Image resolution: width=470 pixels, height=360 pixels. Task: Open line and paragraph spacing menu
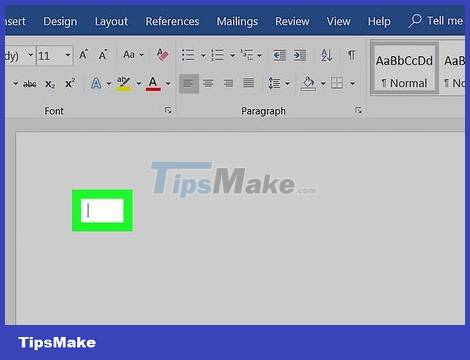(x=279, y=83)
